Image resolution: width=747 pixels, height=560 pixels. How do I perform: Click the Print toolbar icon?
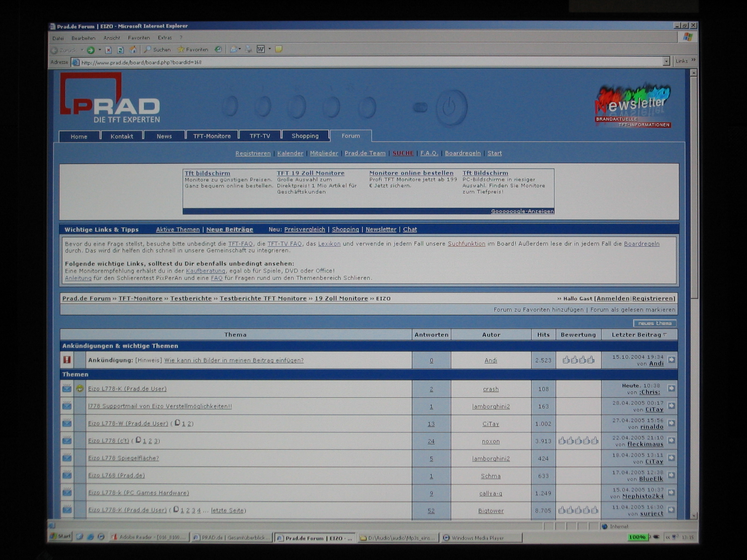point(248,49)
